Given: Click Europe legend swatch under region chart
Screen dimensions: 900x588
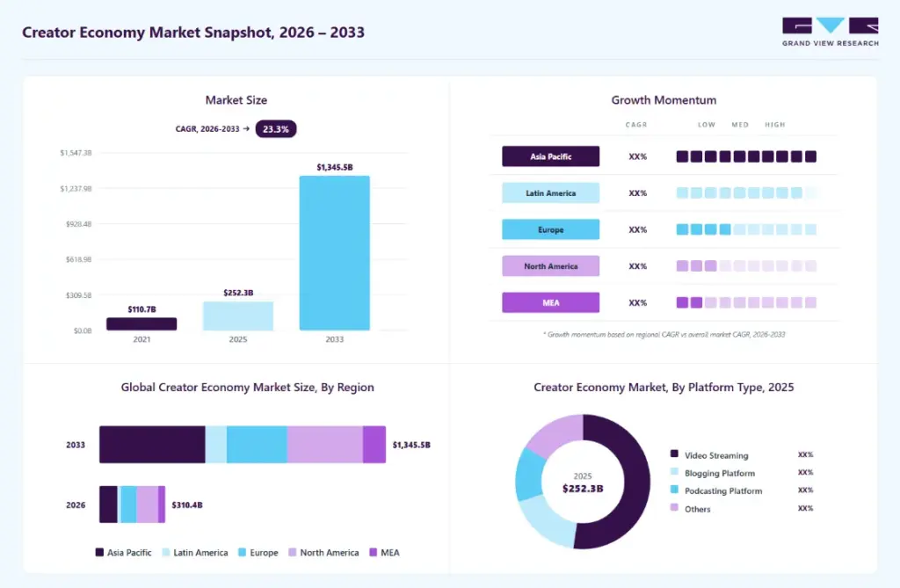Looking at the screenshot, I should [243, 552].
